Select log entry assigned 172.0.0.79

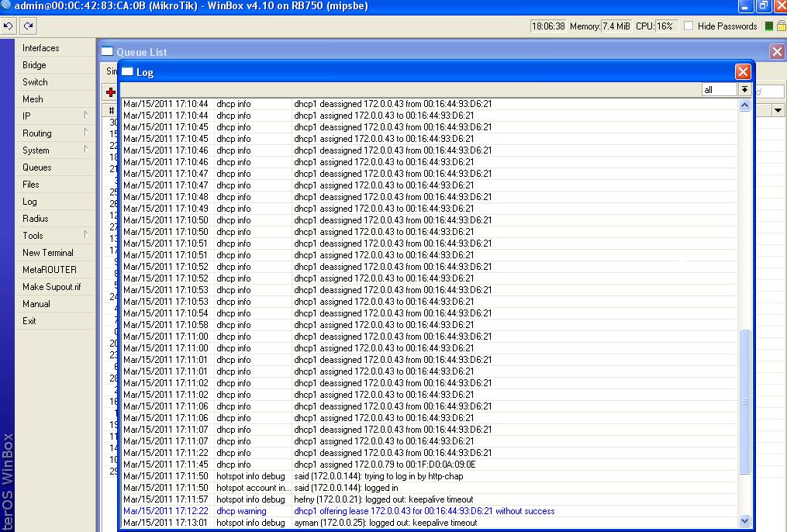pos(430,465)
